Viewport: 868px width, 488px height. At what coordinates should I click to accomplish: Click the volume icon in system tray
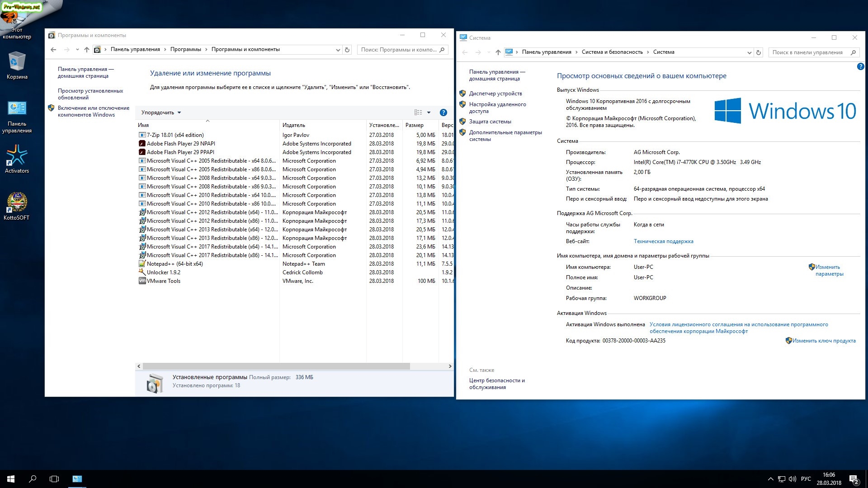coord(792,479)
